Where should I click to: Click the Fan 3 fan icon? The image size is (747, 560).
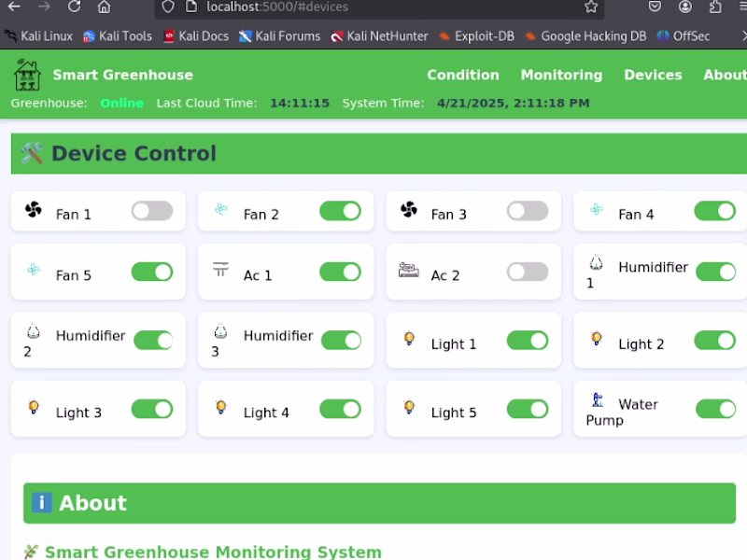409,209
